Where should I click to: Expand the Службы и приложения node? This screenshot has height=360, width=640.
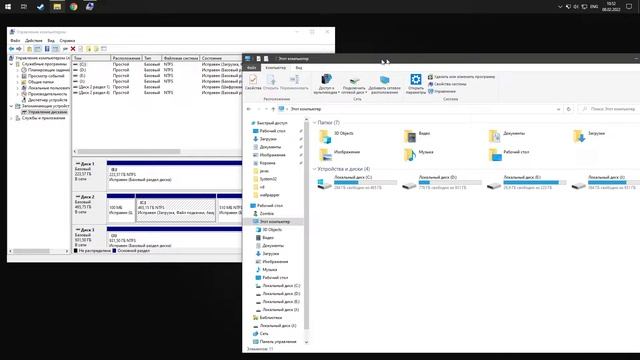pos(11,118)
